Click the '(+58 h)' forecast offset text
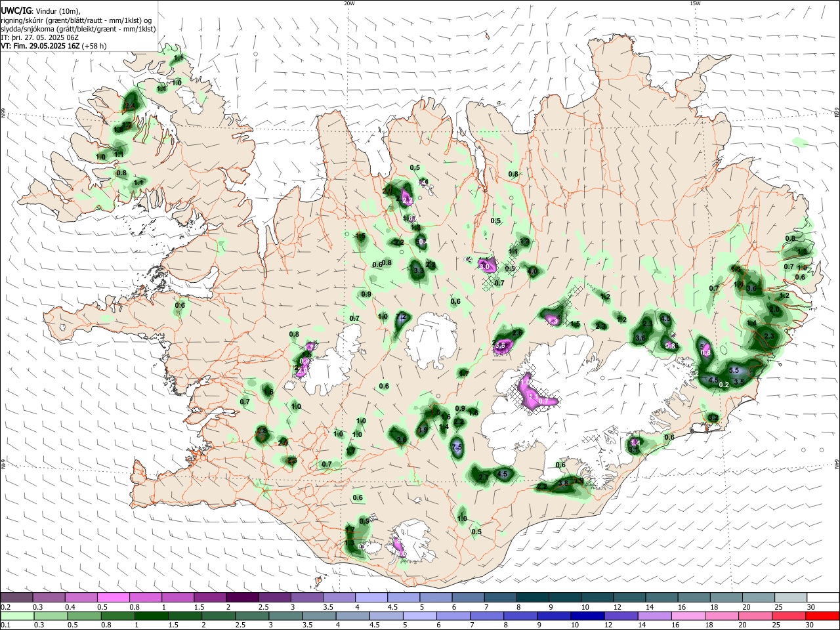This screenshot has width=840, height=630. 94,46
